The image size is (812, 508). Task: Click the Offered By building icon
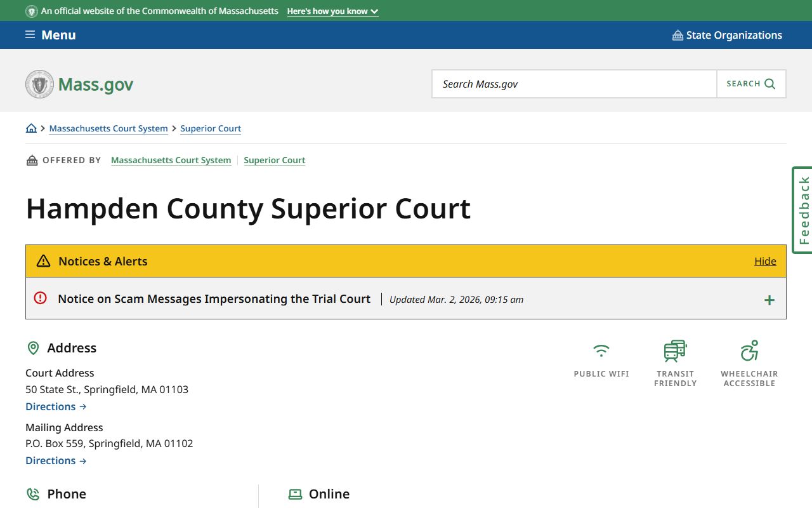pos(32,160)
